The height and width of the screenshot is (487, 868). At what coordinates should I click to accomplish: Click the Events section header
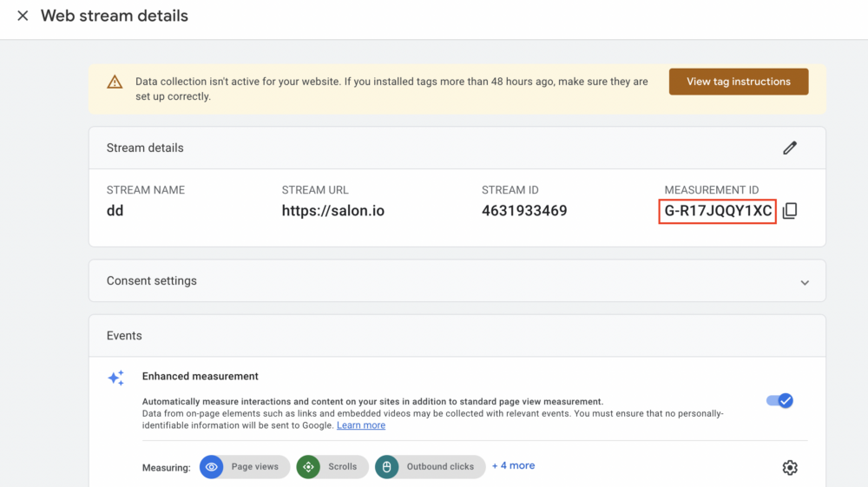click(x=124, y=336)
